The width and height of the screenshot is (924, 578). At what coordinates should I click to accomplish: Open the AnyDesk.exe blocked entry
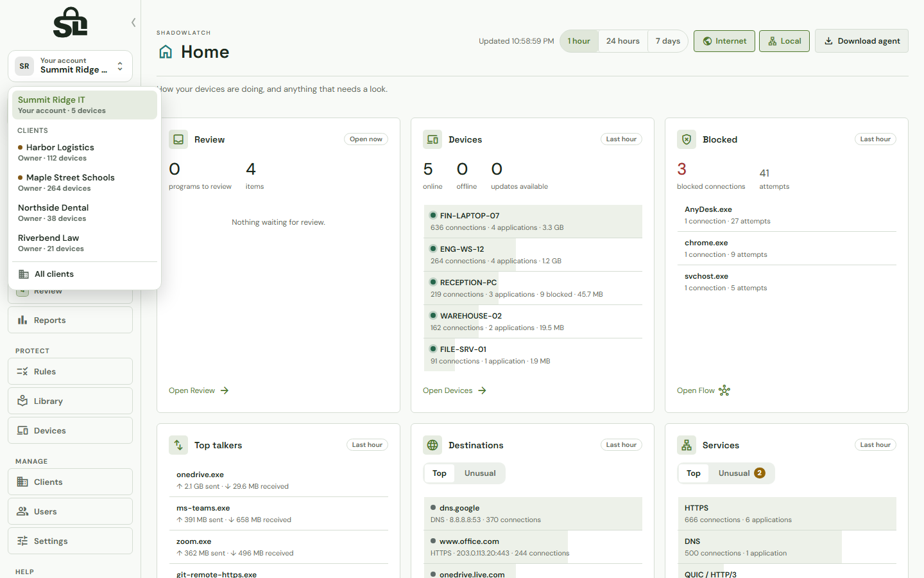[x=787, y=215]
